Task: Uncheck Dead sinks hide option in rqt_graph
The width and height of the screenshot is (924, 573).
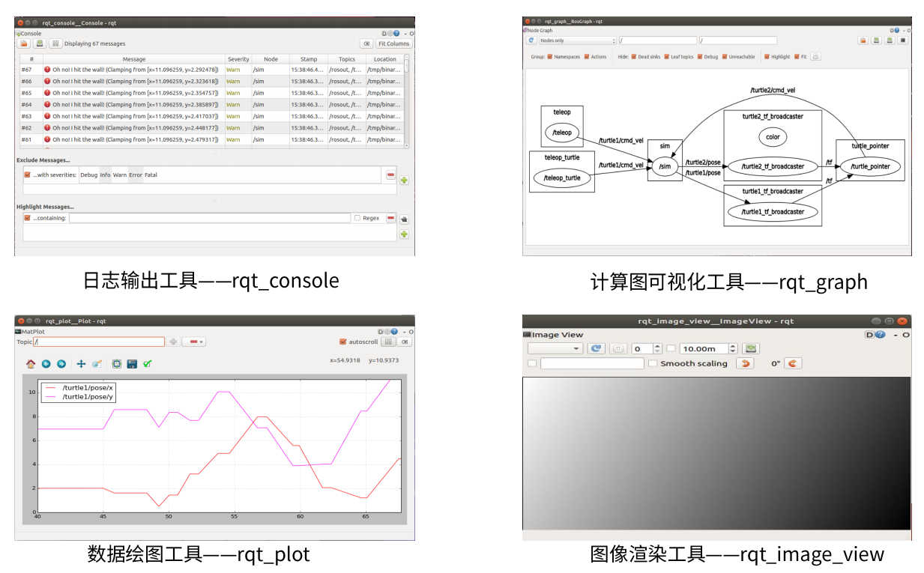Action: (634, 55)
